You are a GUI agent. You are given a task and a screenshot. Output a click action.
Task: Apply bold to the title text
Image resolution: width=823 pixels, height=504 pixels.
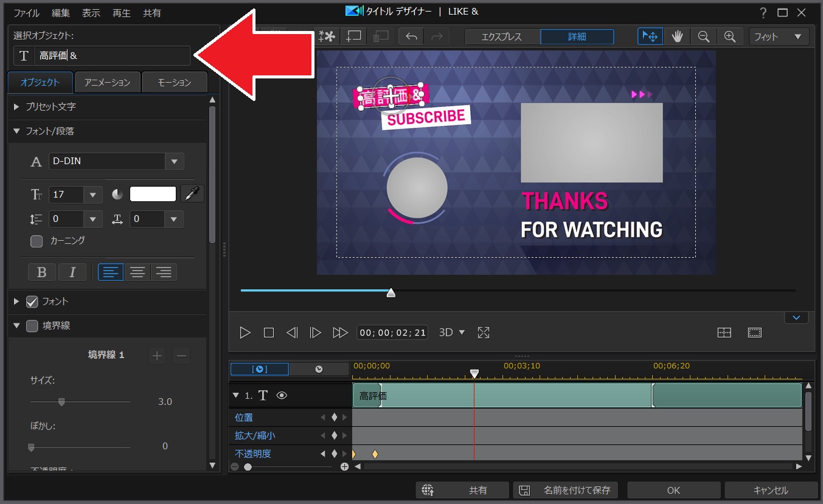point(42,272)
